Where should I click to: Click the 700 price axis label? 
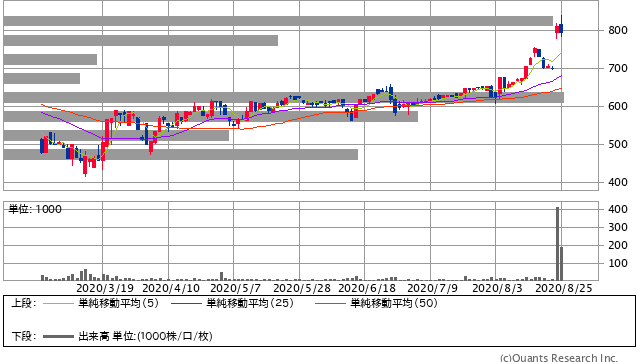(x=618, y=68)
